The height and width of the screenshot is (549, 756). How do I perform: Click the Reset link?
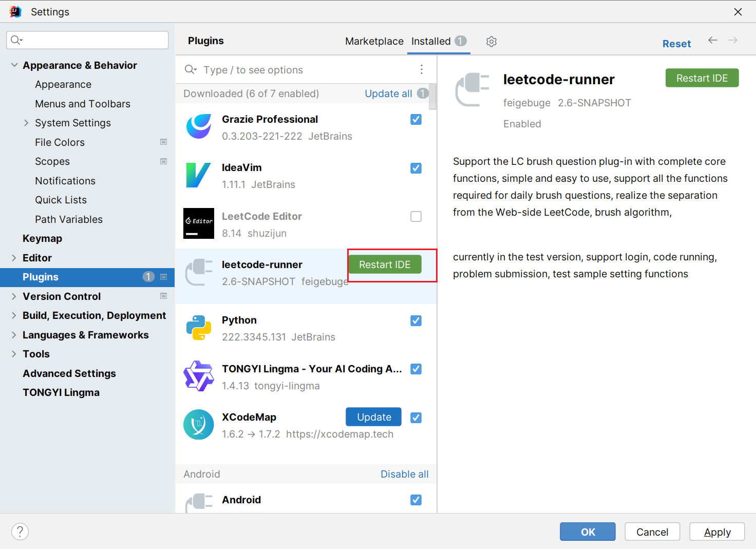pyautogui.click(x=676, y=44)
